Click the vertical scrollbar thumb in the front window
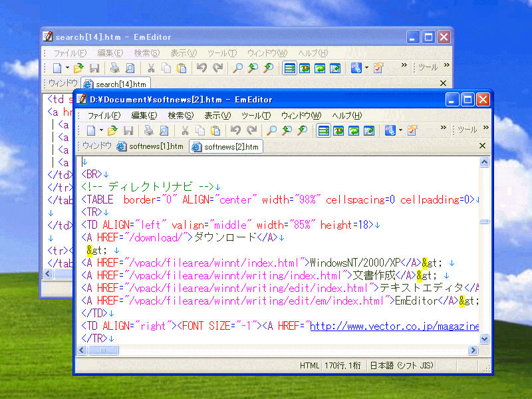This screenshot has height=399, width=532. coord(485,221)
